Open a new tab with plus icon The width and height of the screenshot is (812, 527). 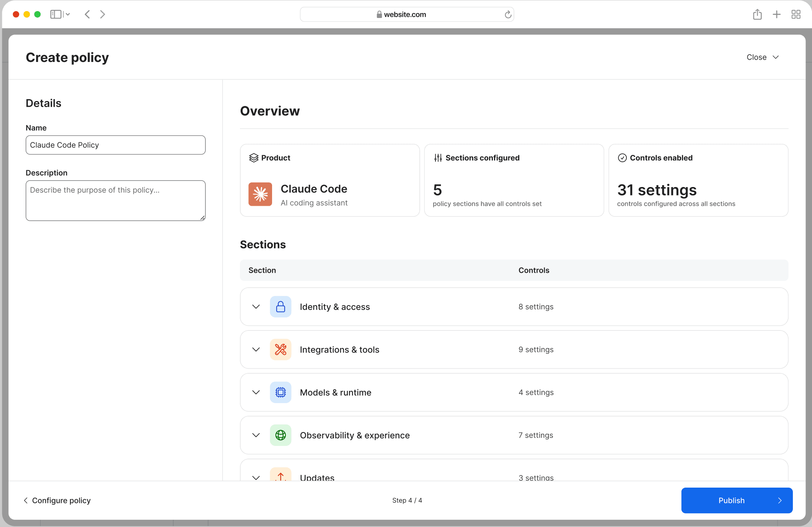[x=776, y=15]
